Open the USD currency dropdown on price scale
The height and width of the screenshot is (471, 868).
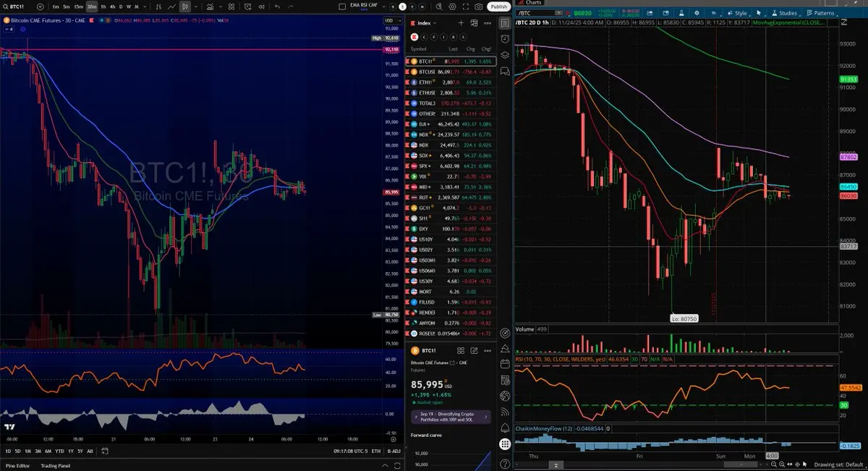tap(391, 20)
